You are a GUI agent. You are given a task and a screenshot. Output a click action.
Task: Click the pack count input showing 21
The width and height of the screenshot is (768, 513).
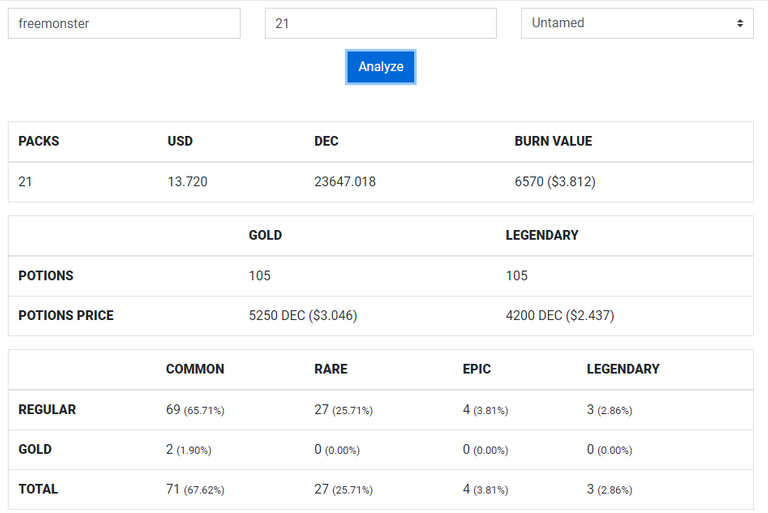pyautogui.click(x=380, y=23)
